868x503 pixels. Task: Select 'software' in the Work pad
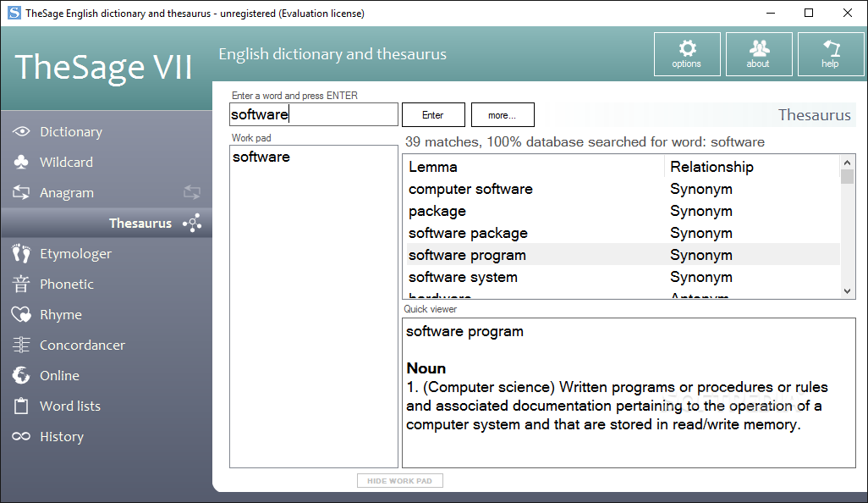261,157
